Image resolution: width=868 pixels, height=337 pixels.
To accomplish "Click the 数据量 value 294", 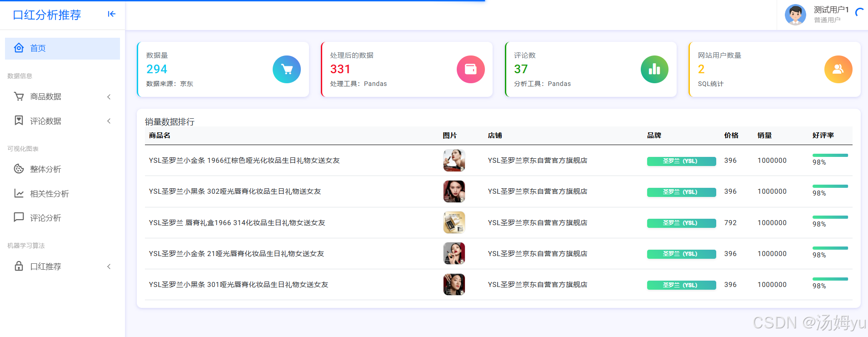I will click(x=157, y=69).
